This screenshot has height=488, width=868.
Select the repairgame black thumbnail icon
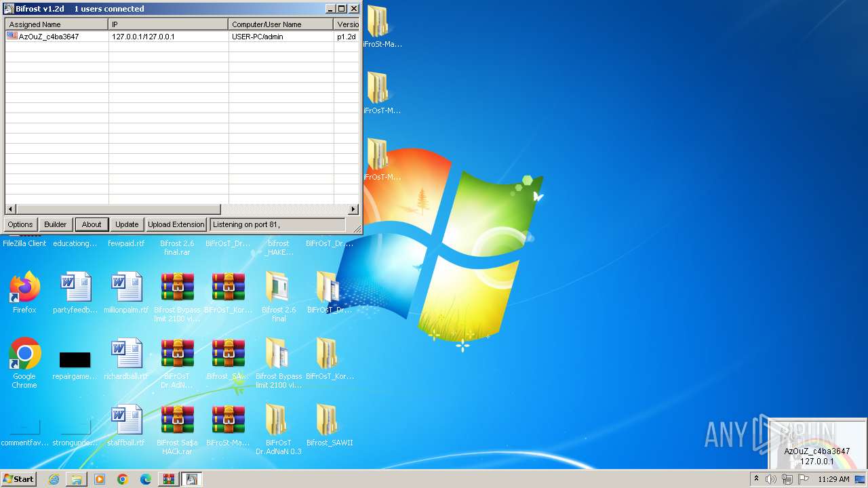[x=75, y=359]
